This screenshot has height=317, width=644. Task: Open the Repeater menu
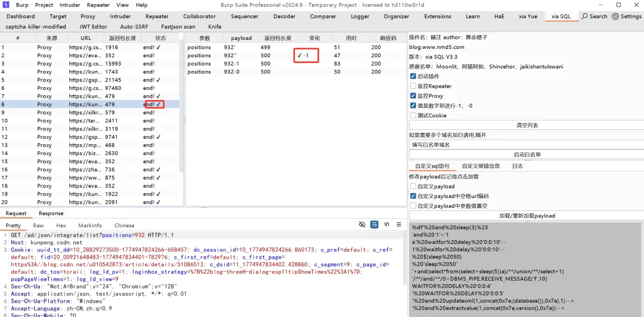(x=98, y=5)
